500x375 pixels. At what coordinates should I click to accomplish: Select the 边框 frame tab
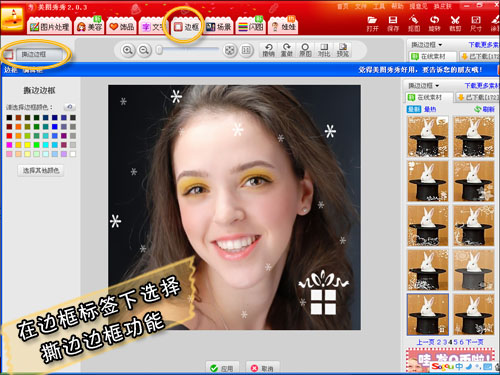[x=186, y=27]
